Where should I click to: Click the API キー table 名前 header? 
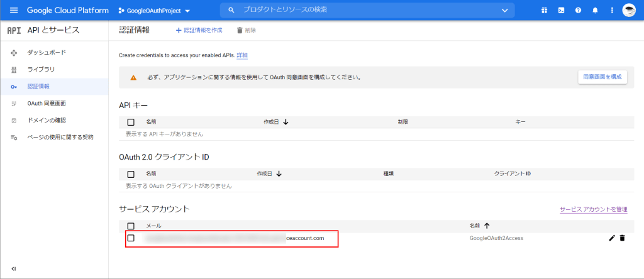[151, 122]
